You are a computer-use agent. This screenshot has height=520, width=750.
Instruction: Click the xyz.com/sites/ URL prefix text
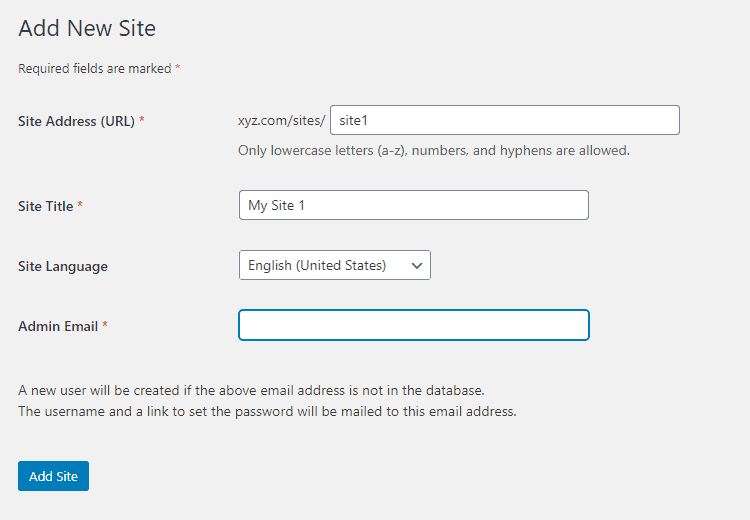[281, 121]
